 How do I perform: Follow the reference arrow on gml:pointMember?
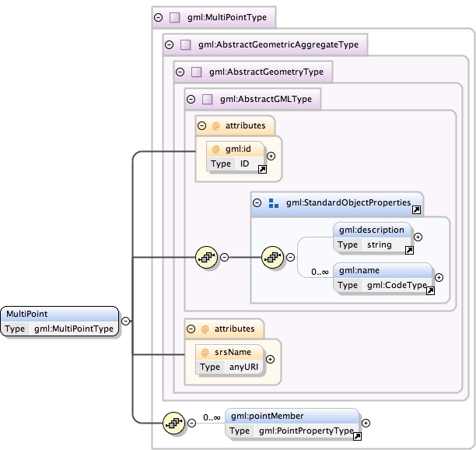point(357,436)
